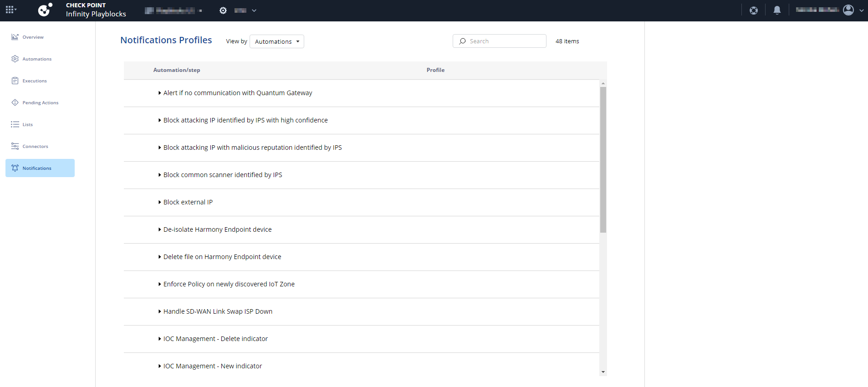Click the Check Point Infinity Playblocks logo

45,10
